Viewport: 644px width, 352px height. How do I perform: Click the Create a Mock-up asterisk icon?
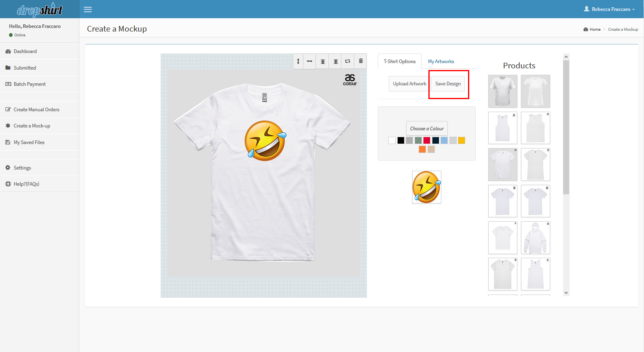pos(8,126)
